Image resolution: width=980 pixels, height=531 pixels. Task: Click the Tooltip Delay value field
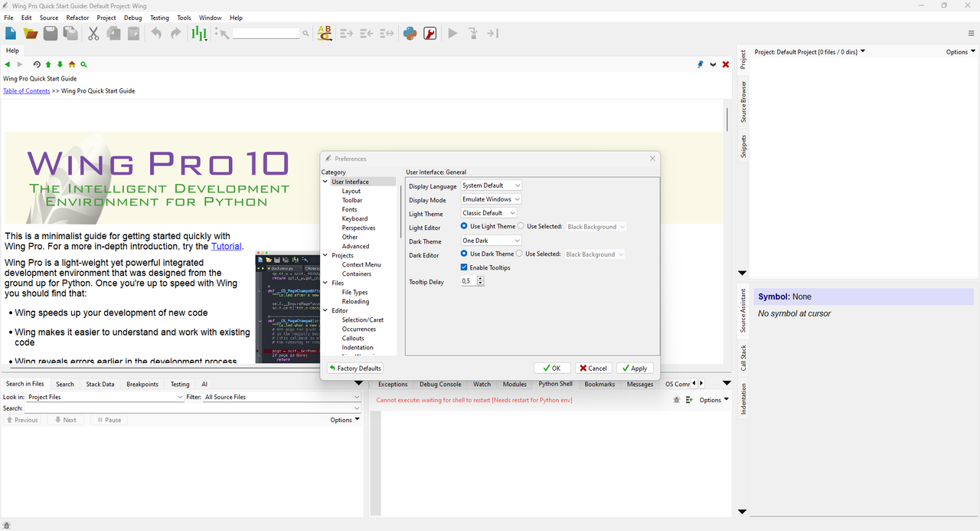coord(469,281)
